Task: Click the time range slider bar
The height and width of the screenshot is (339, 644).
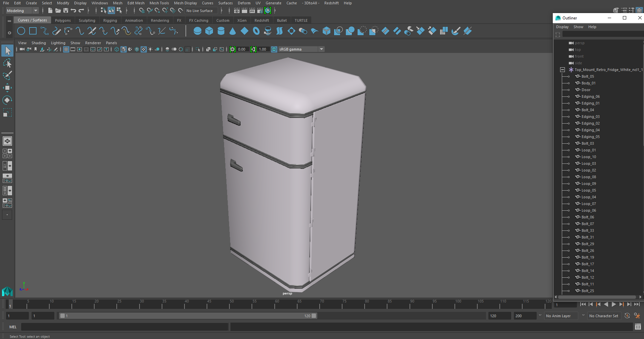Action: (x=188, y=316)
